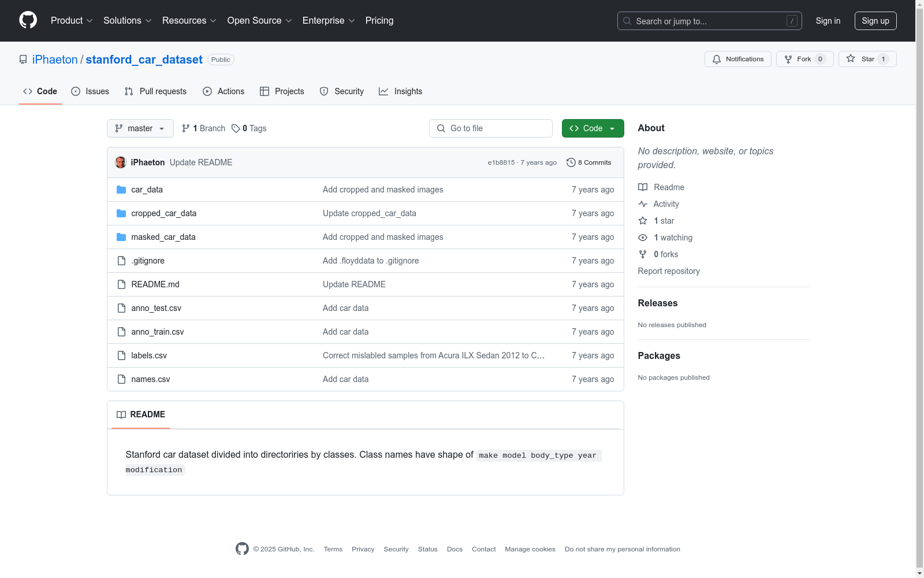The width and height of the screenshot is (924, 578).
Task: Open Manage cookies in footer
Action: coord(530,549)
